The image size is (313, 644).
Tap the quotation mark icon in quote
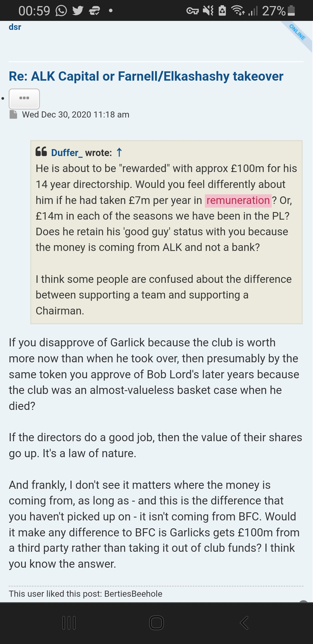41,152
